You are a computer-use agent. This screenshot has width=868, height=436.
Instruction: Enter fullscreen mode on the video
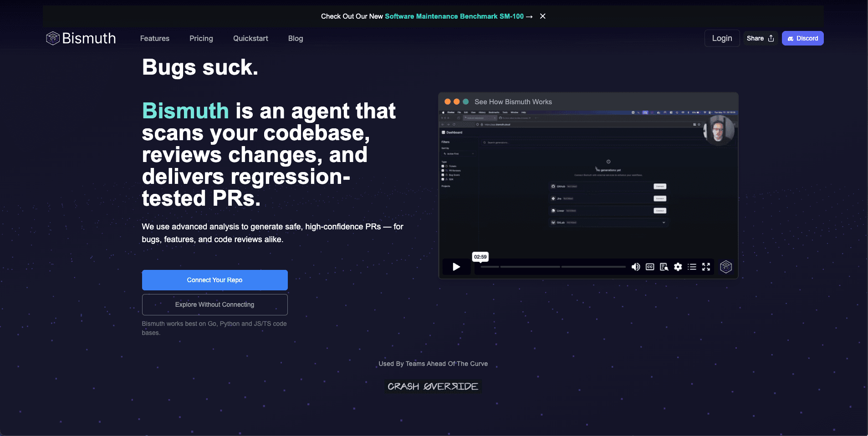coord(706,267)
